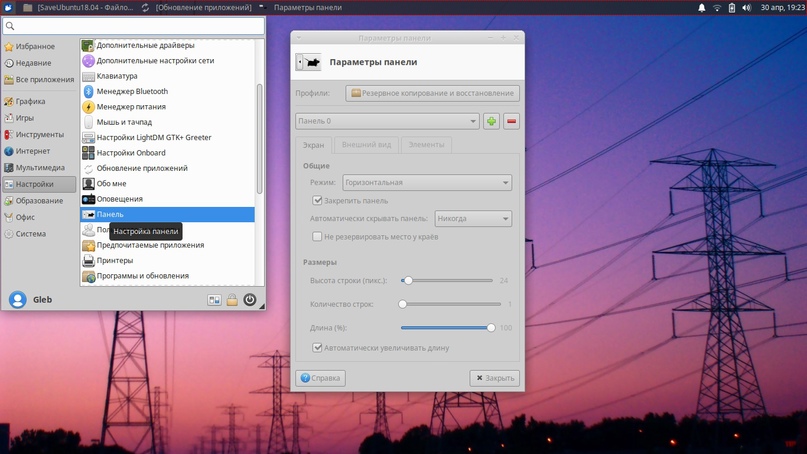Open the notification bell in top panel
Viewport: 807px width, 454px height.
tap(702, 7)
